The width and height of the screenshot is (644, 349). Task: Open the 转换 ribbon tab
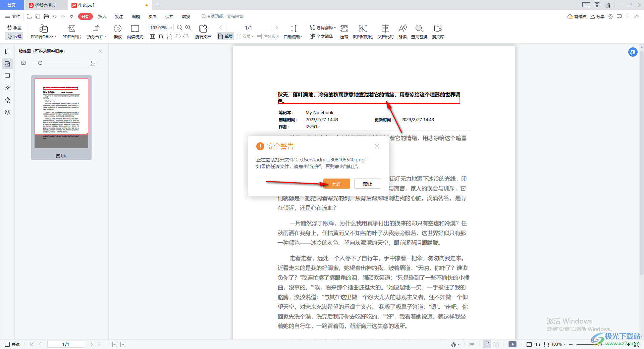click(x=186, y=16)
